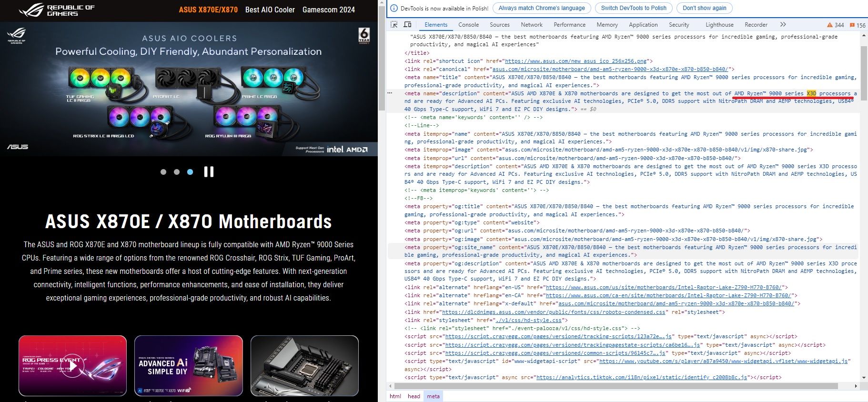Viewport: 868px width, 402px height.
Task: Follow the new_asus_ico_256x256.png shortcut icon link
Action: point(576,61)
